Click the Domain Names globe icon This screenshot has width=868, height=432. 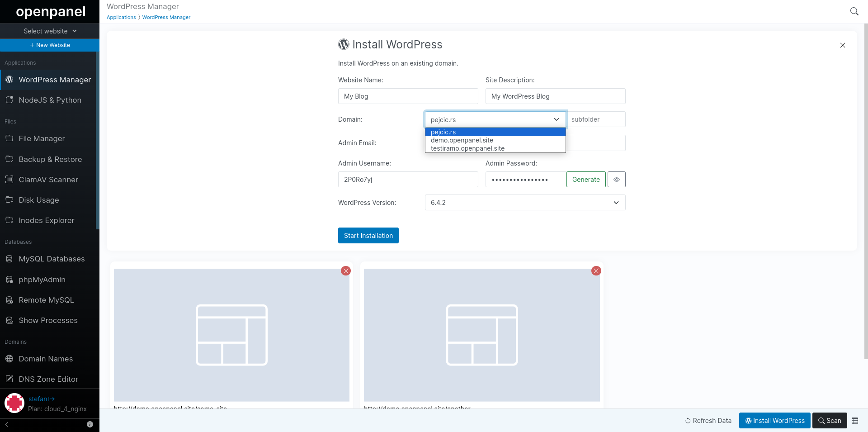pos(9,359)
